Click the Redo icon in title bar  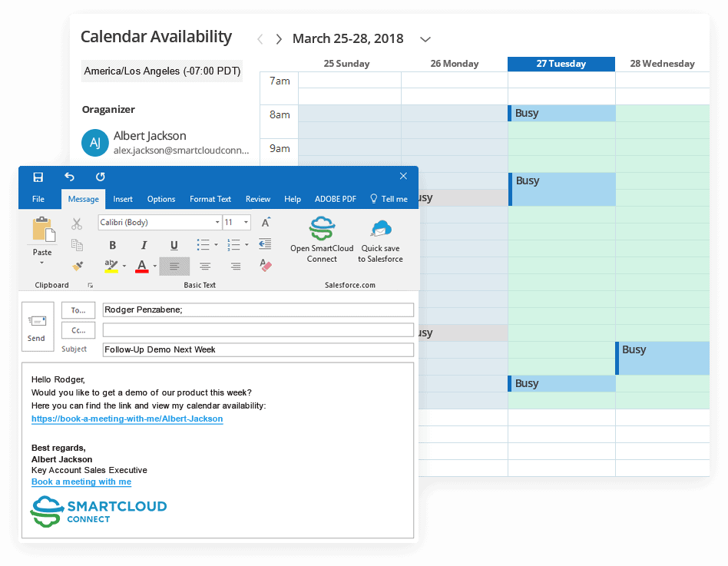101,177
